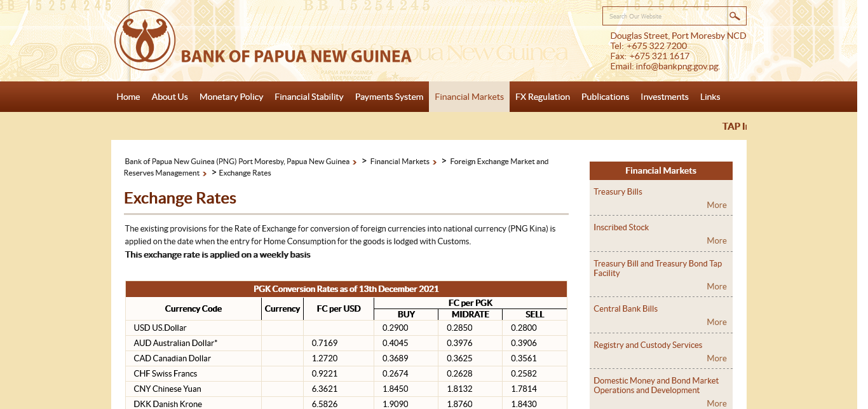Open the About Us menu
The image size is (868, 409).
tap(170, 97)
